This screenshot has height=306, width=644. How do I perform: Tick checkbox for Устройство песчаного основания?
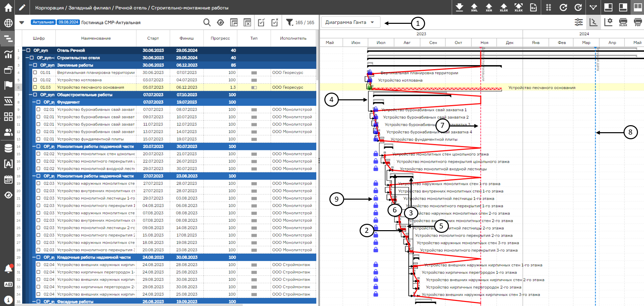tap(35, 87)
